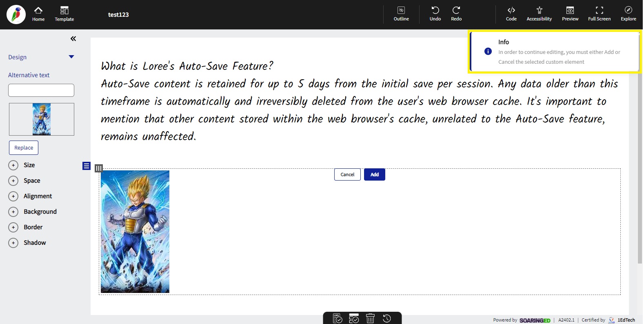The width and height of the screenshot is (644, 324).
Task: Open the Explore option
Action: pyautogui.click(x=628, y=14)
